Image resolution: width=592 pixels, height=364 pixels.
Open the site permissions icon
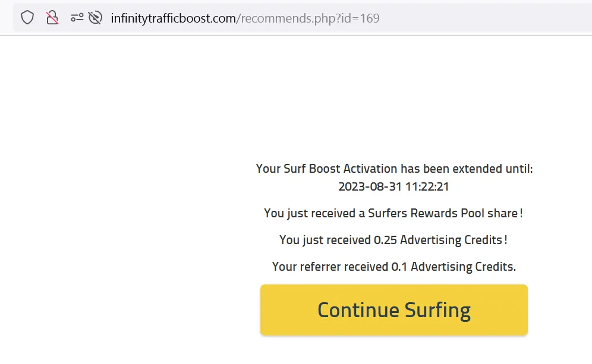(77, 18)
